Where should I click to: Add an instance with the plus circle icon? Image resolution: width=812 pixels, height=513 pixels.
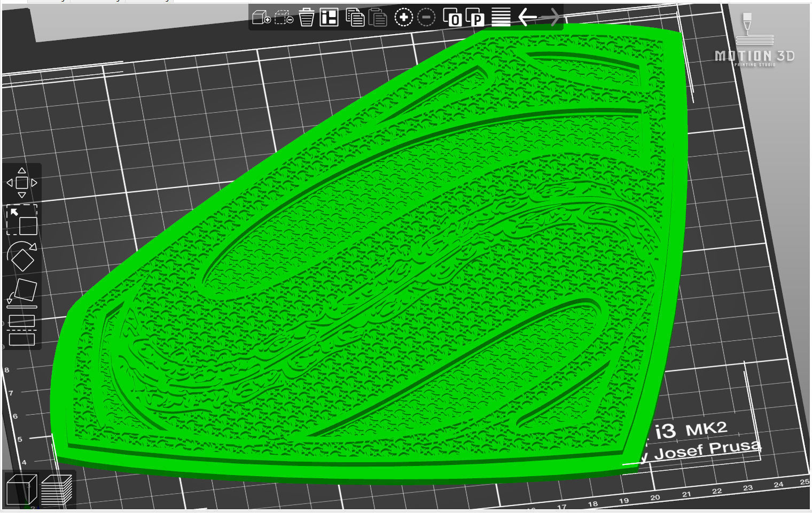pos(404,18)
